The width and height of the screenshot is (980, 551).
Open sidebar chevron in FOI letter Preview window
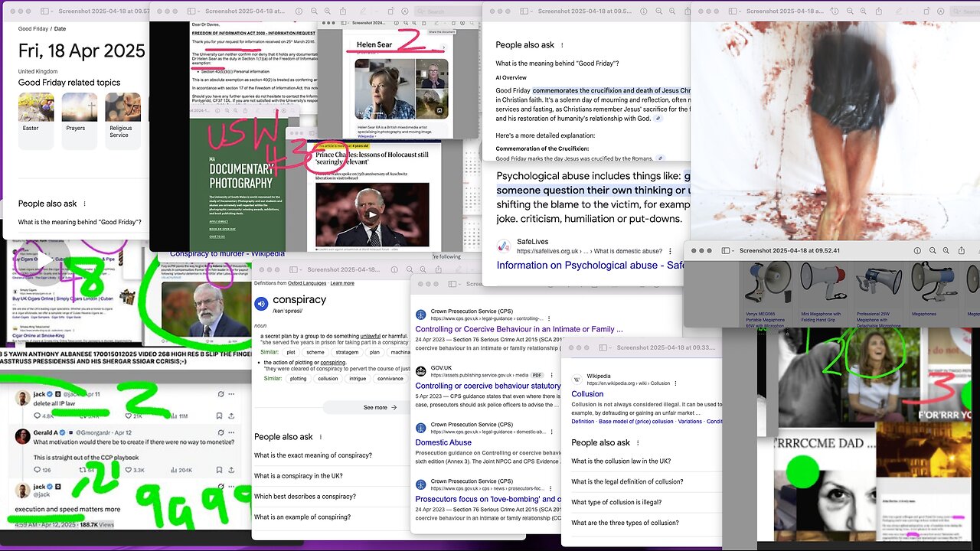pos(199,11)
